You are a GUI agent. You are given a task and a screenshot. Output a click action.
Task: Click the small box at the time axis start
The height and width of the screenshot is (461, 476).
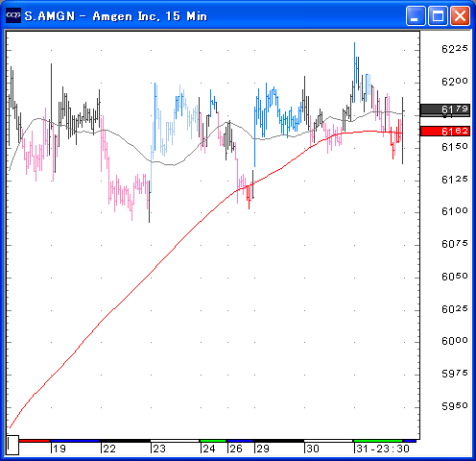coord(12,445)
